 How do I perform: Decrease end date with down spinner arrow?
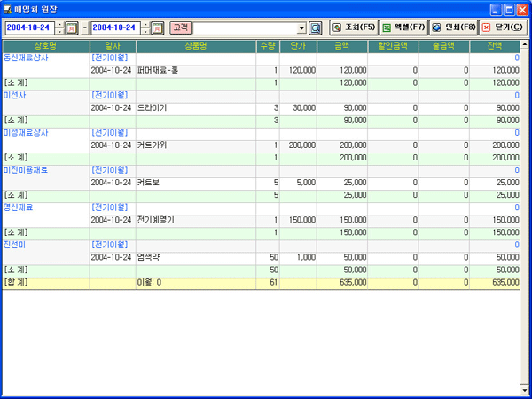point(146,31)
